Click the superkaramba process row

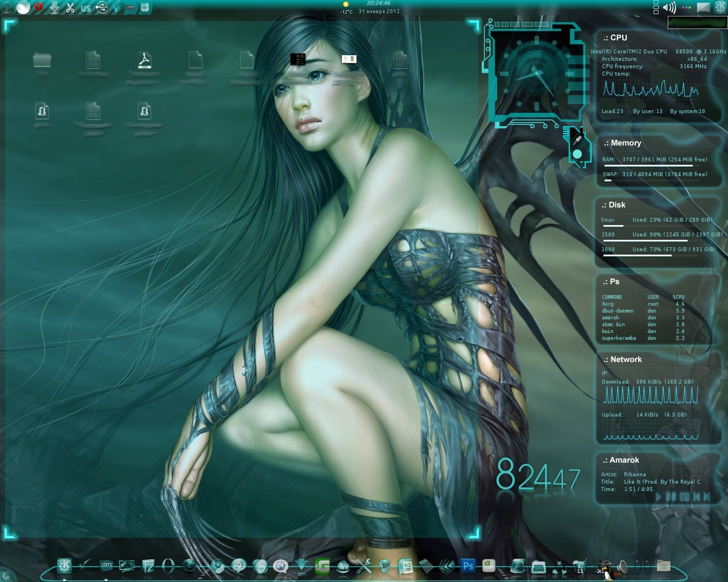point(643,338)
